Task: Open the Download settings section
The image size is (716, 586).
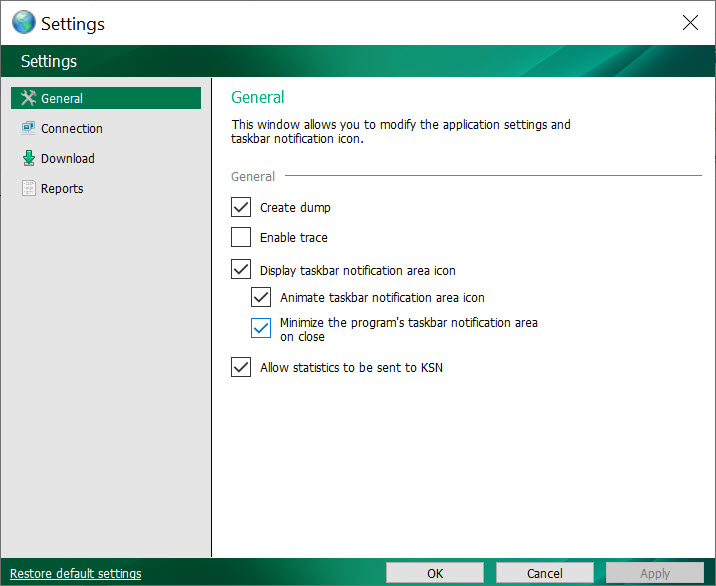Action: click(x=106, y=158)
